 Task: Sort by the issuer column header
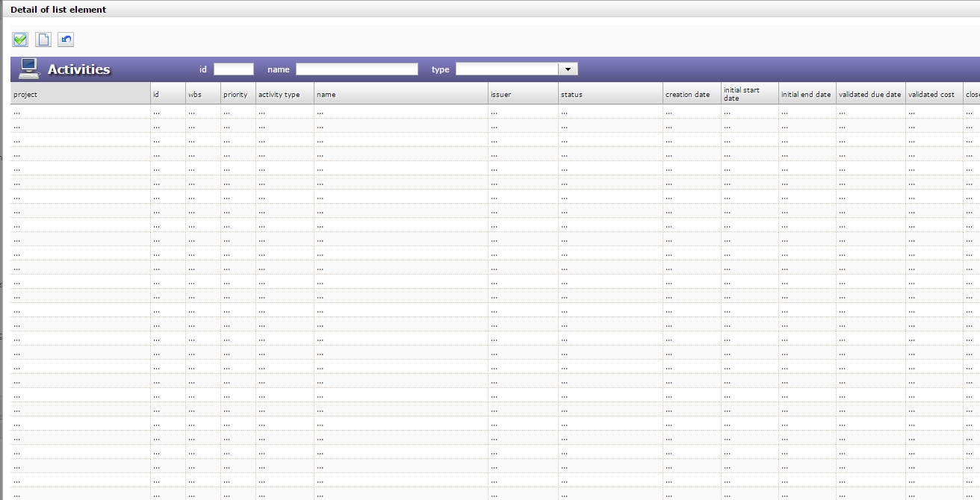pos(522,94)
